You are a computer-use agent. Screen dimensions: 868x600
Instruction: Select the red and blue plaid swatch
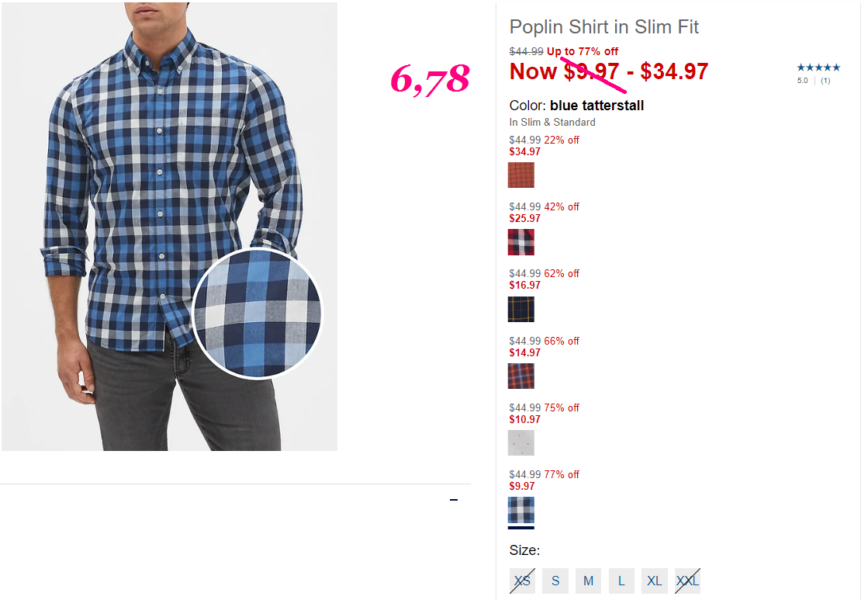(521, 376)
